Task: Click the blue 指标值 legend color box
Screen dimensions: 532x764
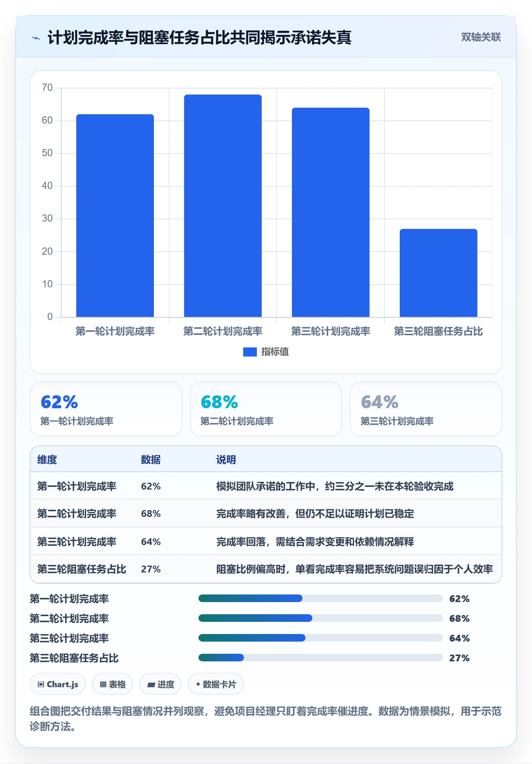Action: (x=250, y=352)
